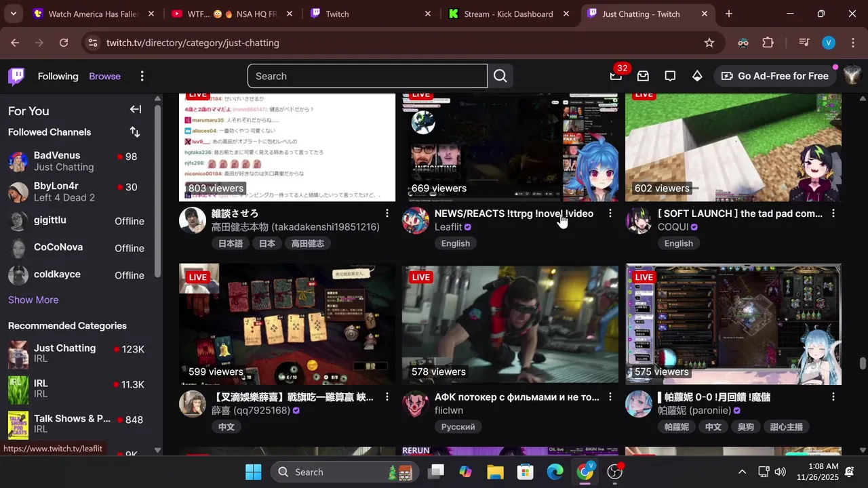Image resolution: width=868 pixels, height=488 pixels.
Task: Click the 日本語 tag under takadakenshi
Action: 230,243
